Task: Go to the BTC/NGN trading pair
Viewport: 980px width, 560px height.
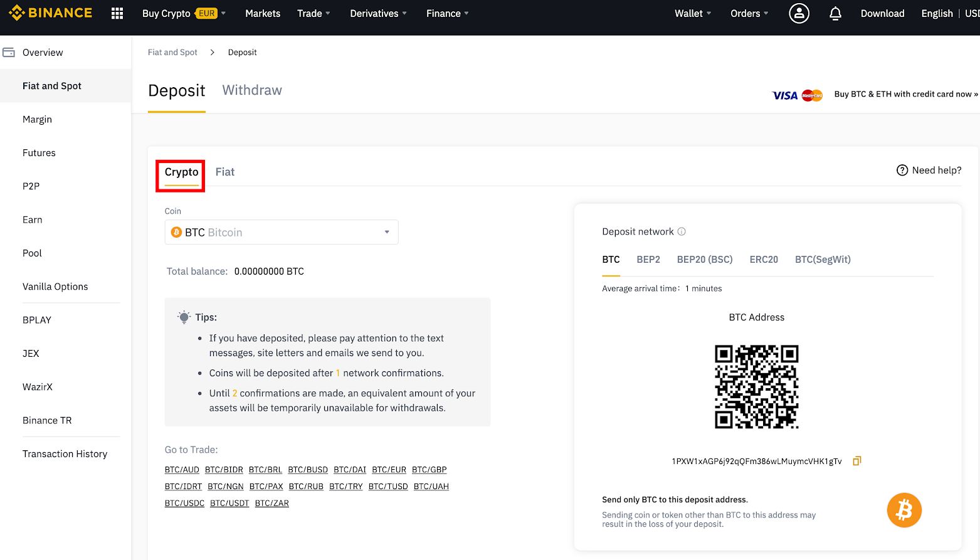Action: coord(226,487)
